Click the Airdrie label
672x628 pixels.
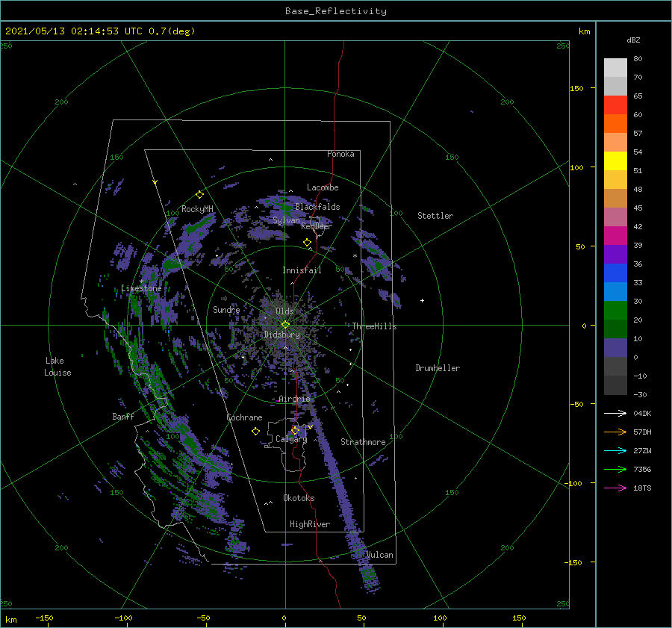(294, 399)
